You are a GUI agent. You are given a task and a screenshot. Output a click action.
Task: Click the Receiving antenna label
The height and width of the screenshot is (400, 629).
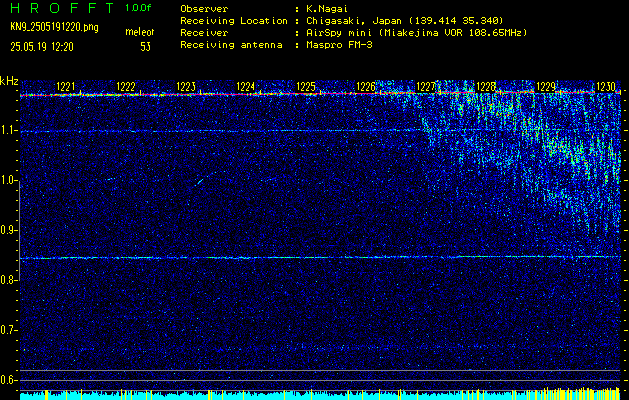231,45
